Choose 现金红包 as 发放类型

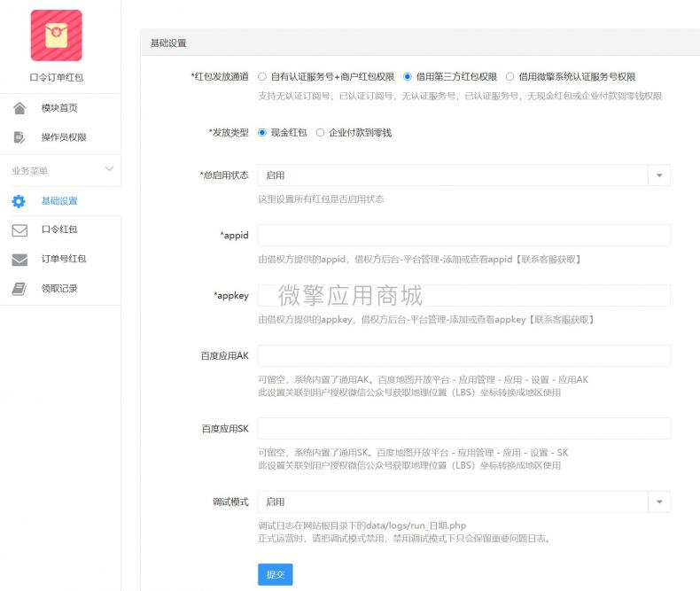click(x=262, y=133)
